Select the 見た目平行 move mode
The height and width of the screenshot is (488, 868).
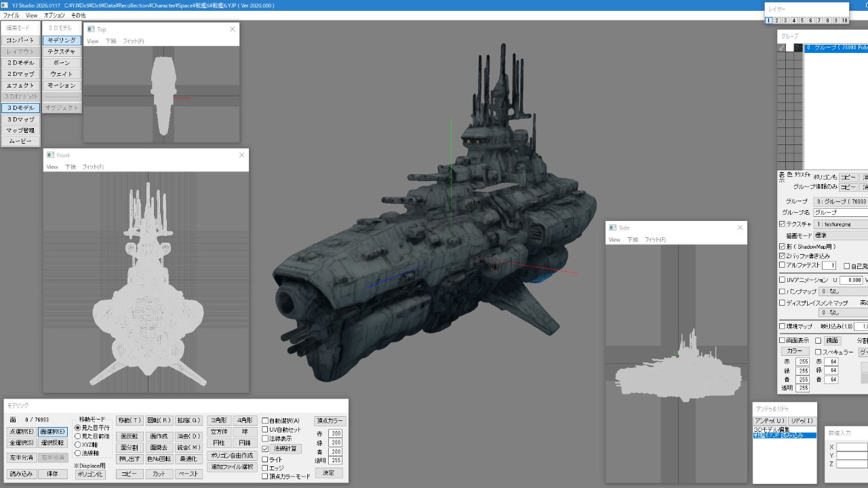point(92,428)
